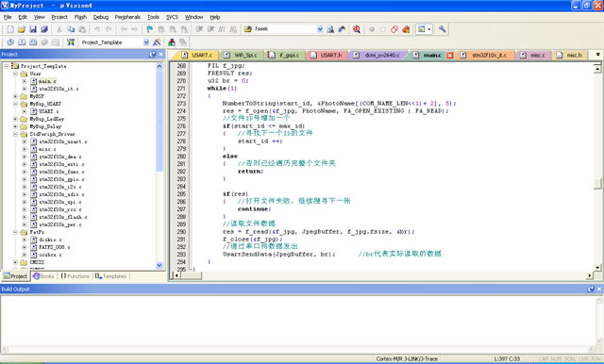Image resolution: width=604 pixels, height=364 pixels.
Task: Select stm32f10x_usart.c in the project tree
Action: (63, 141)
